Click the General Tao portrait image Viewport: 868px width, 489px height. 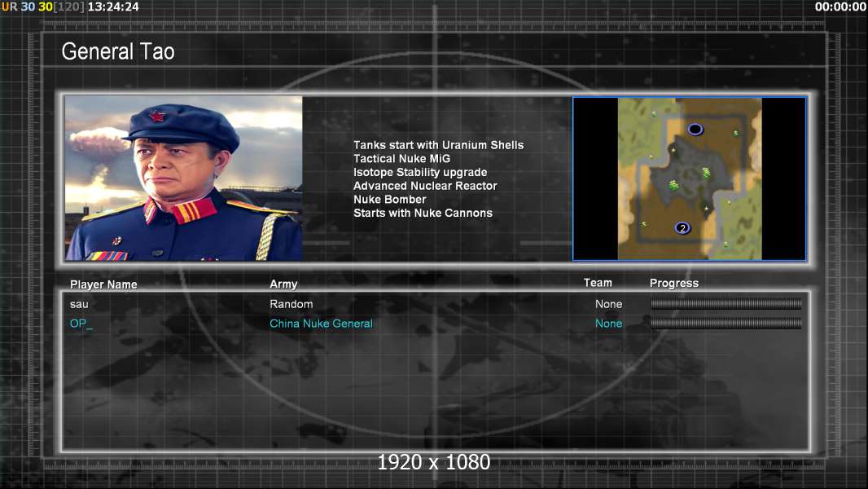pyautogui.click(x=184, y=178)
